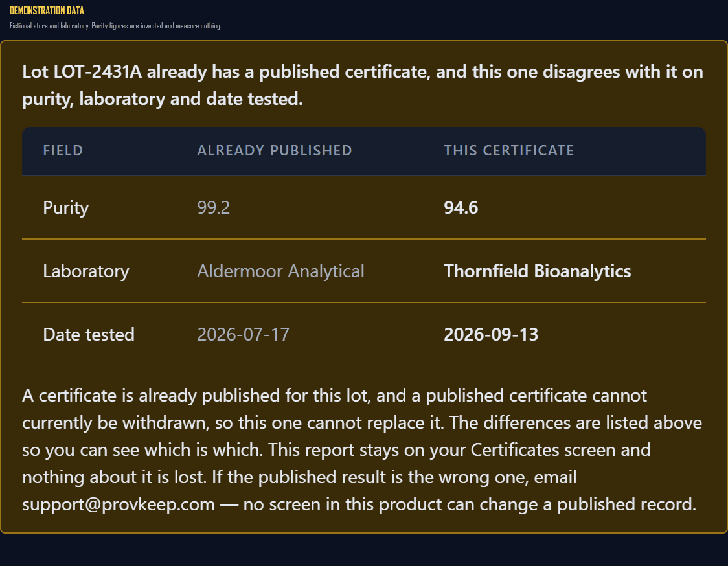Click the THIS CERTIFICATE column header
The width and height of the screenshot is (728, 566).
click(509, 150)
